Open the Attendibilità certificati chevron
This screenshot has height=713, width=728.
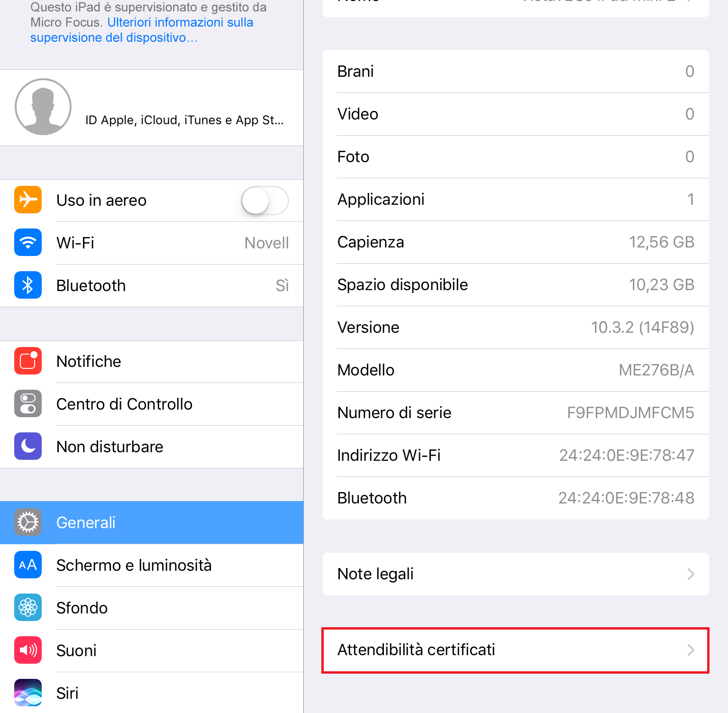(x=691, y=650)
